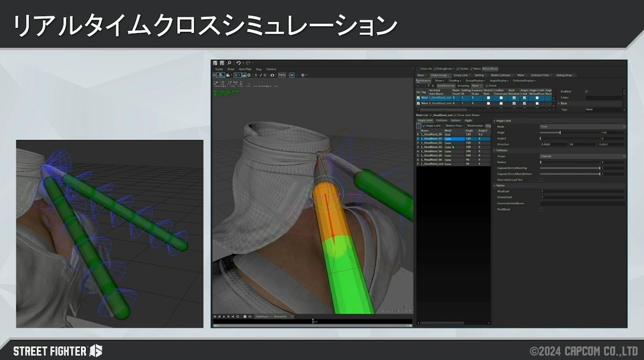Viewport: 644px width, 360px height.
Task: Open the Shading dropdown menu
Action: coord(455,81)
